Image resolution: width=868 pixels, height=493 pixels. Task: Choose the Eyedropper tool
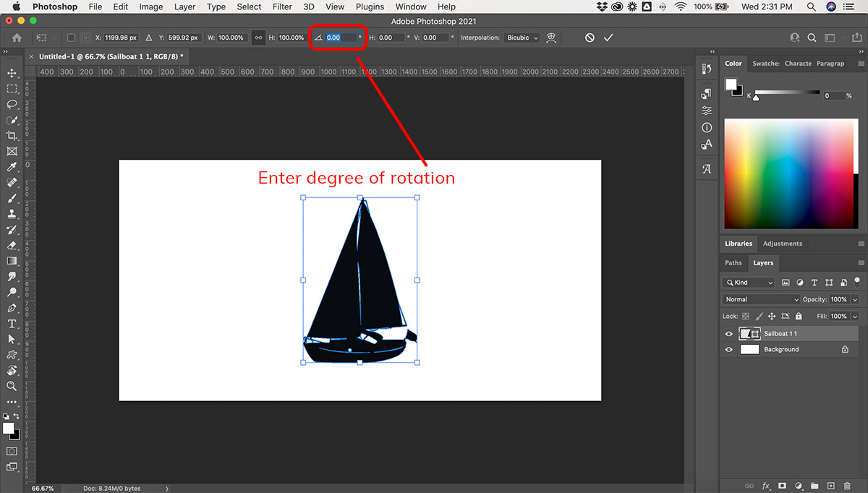[12, 167]
